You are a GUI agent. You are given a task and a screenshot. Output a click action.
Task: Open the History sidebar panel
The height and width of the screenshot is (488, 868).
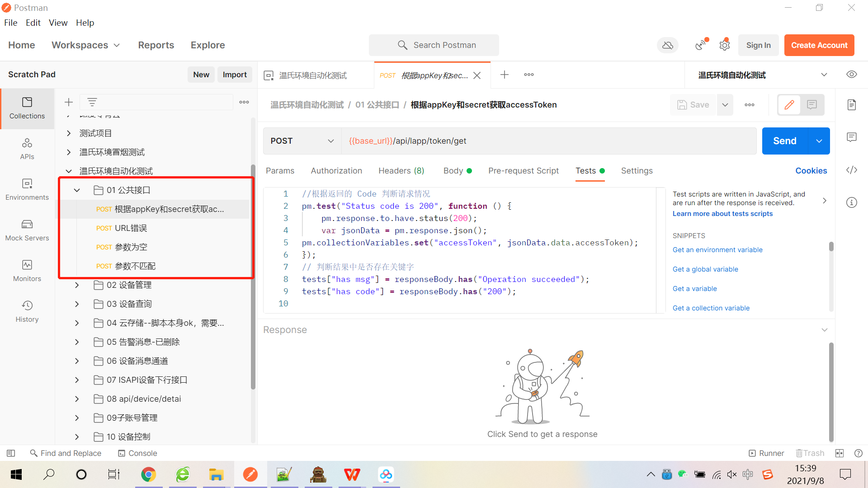[27, 311]
